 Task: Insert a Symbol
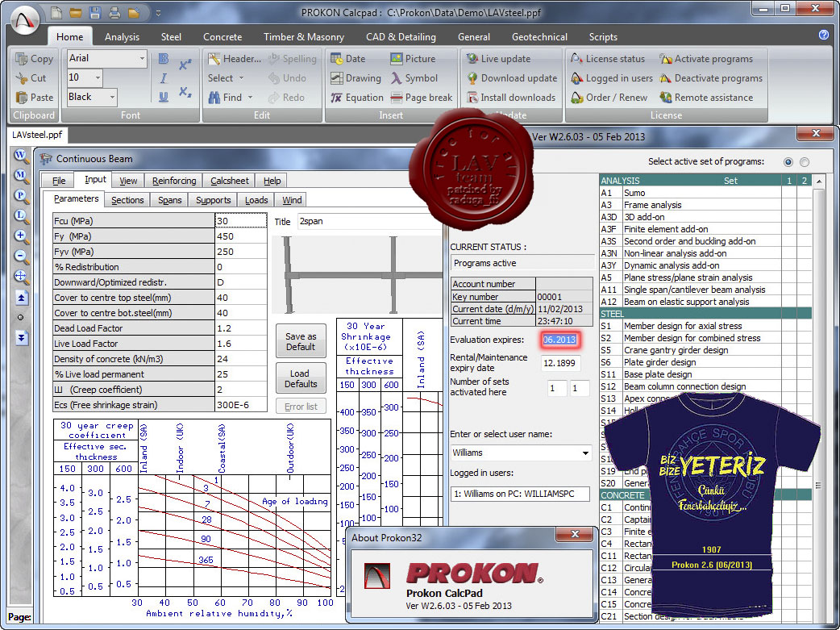tap(414, 78)
